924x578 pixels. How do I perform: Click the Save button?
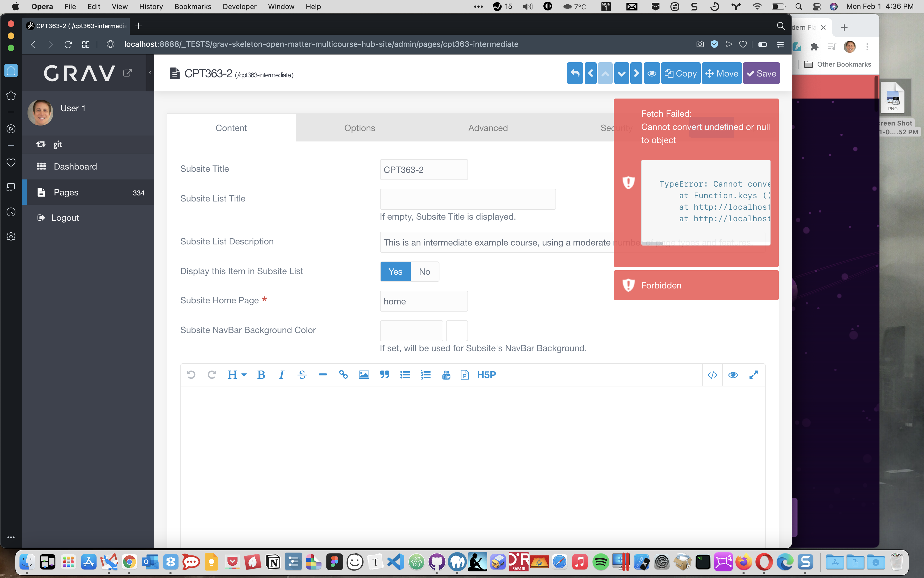(x=761, y=73)
